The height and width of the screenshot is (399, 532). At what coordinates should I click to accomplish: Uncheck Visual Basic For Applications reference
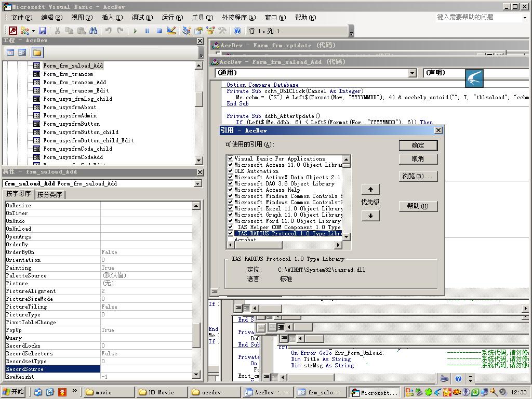click(230, 158)
